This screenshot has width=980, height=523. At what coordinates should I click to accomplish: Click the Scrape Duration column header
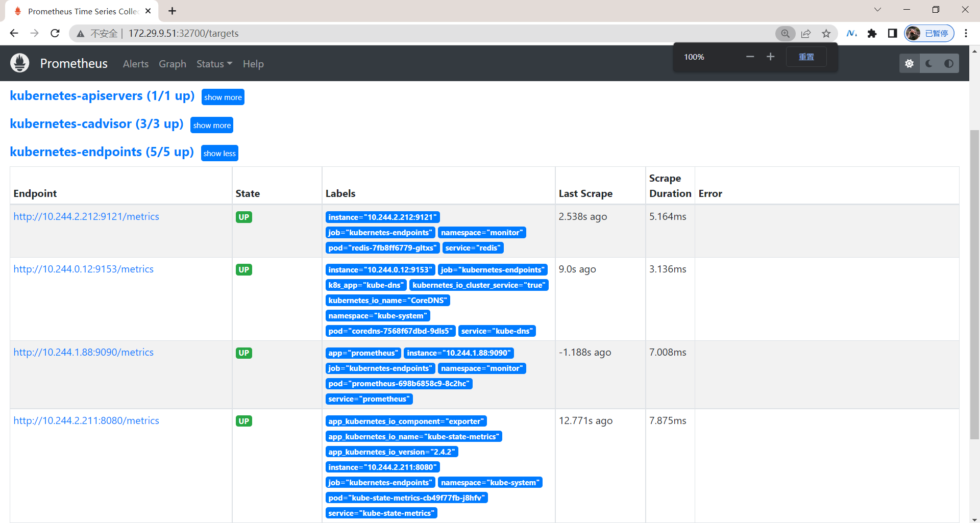pyautogui.click(x=670, y=186)
